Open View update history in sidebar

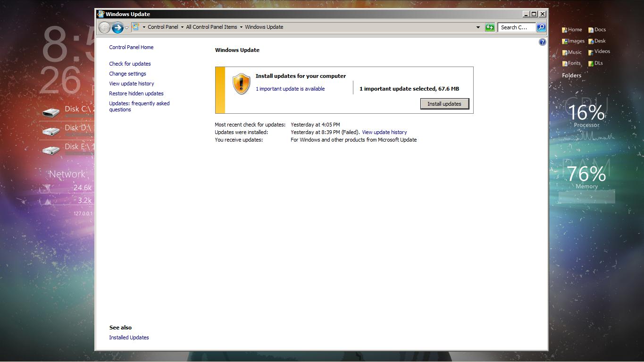[132, 84]
